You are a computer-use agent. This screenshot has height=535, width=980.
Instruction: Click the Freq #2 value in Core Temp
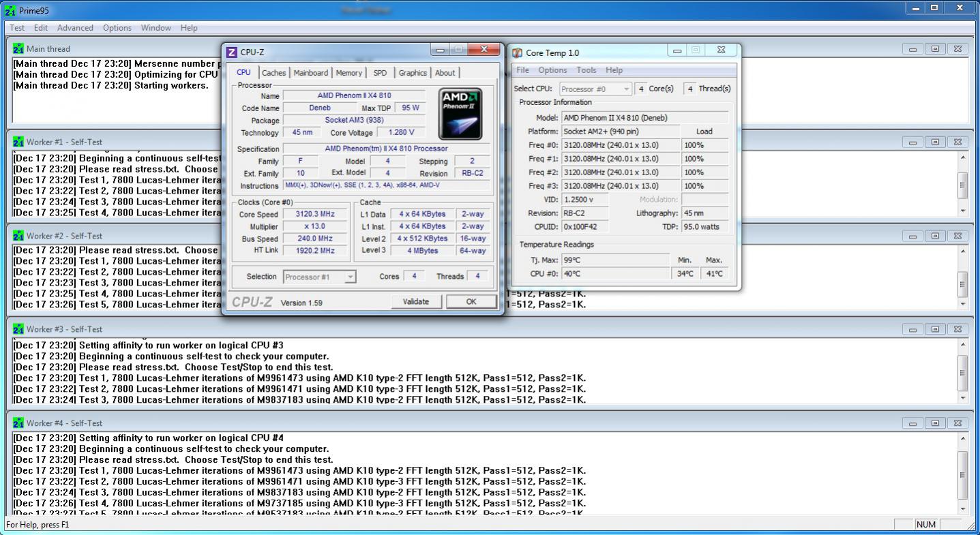[620, 172]
